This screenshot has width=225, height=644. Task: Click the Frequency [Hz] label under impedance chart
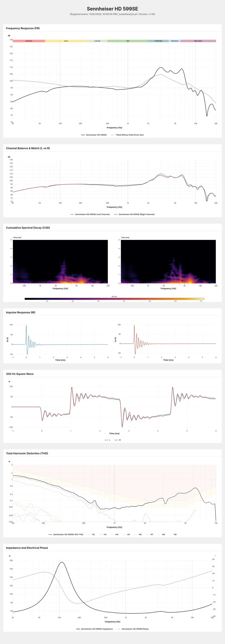(113, 622)
